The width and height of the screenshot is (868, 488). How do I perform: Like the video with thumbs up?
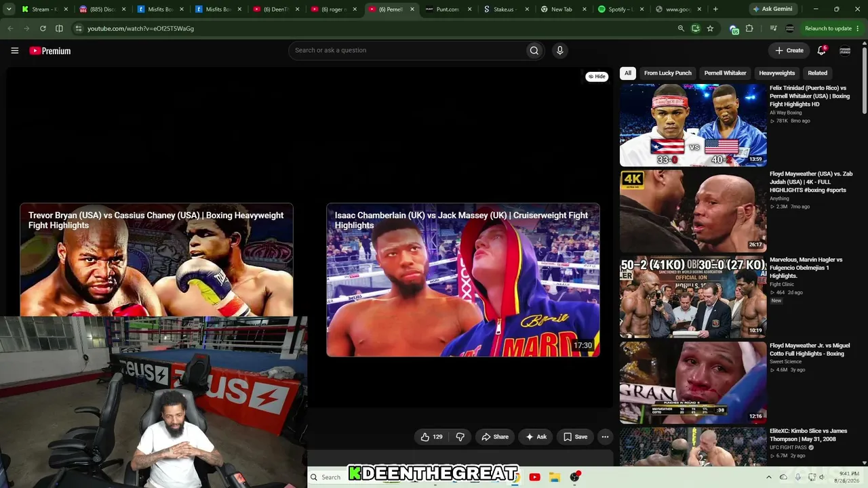tap(431, 437)
